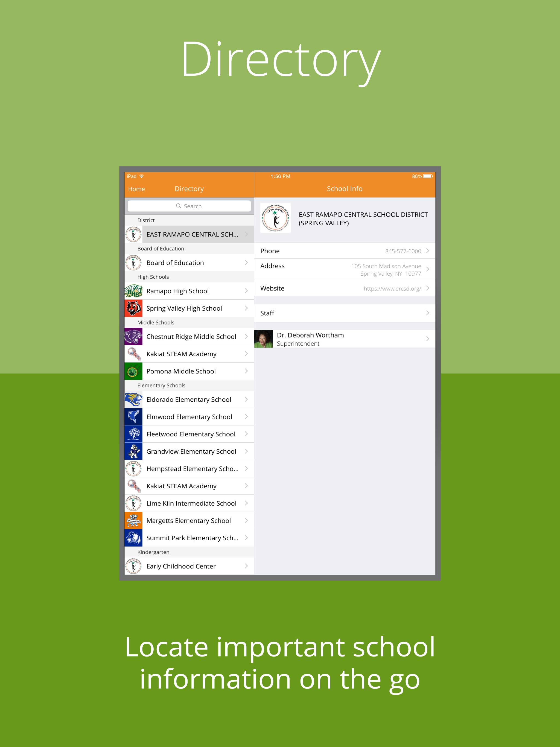Tap the large district logo in School Info
This screenshot has height=747, width=560.
275,218
